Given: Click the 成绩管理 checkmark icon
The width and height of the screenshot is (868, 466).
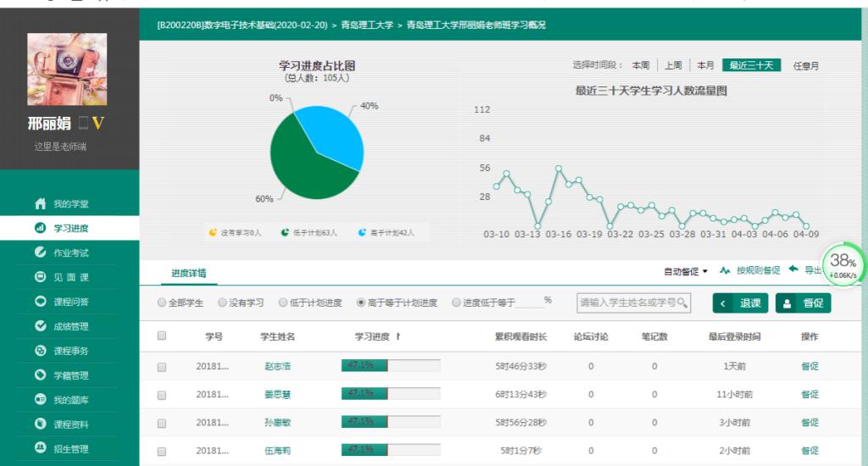Looking at the screenshot, I should coord(39,326).
